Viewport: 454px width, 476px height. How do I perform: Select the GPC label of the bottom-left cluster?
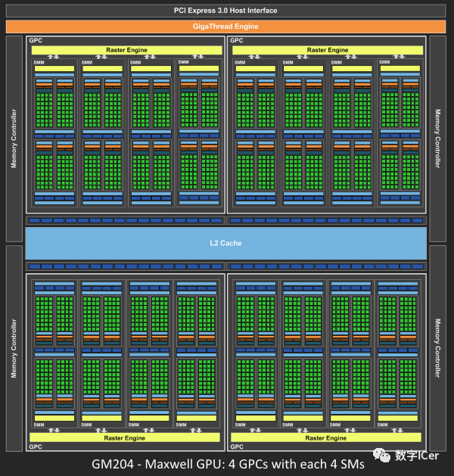[36, 446]
